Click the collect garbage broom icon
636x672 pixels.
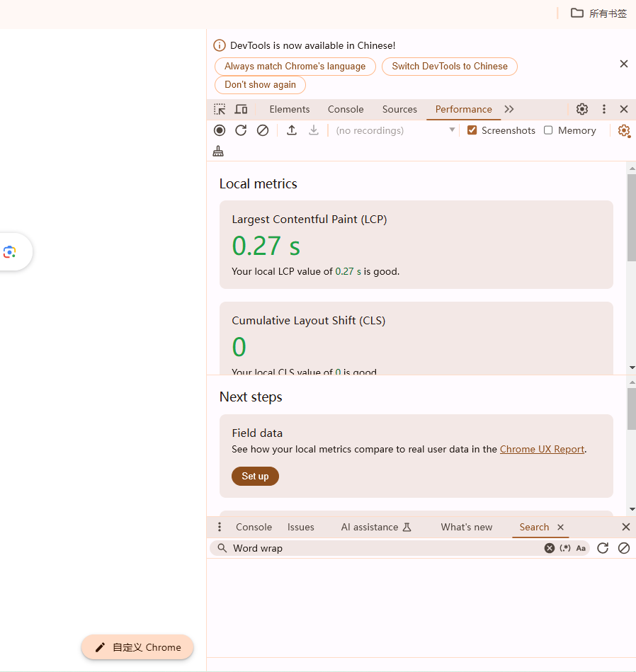[218, 152]
